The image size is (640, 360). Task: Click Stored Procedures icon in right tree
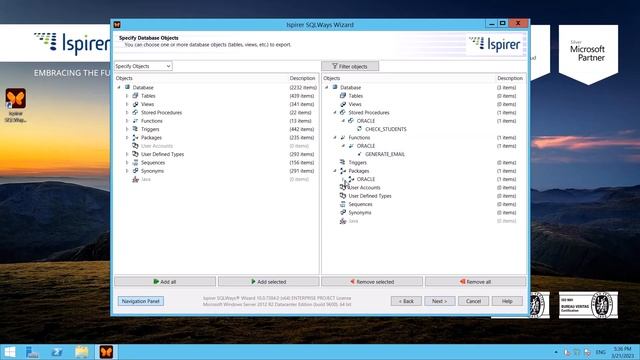pyautogui.click(x=343, y=112)
